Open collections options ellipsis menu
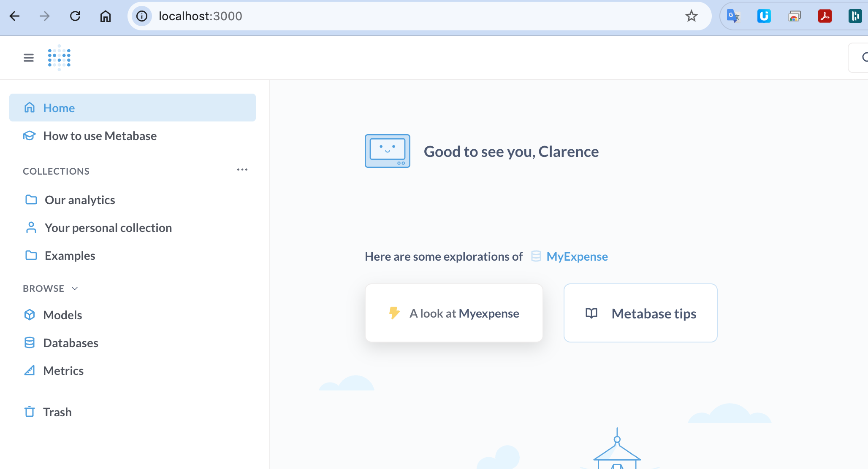Viewport: 868px width, 469px height. tap(242, 170)
